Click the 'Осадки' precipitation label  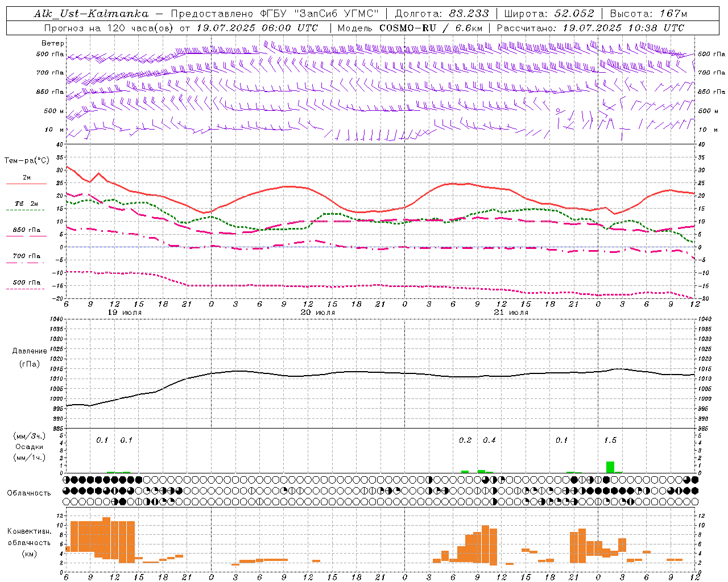pos(29,447)
